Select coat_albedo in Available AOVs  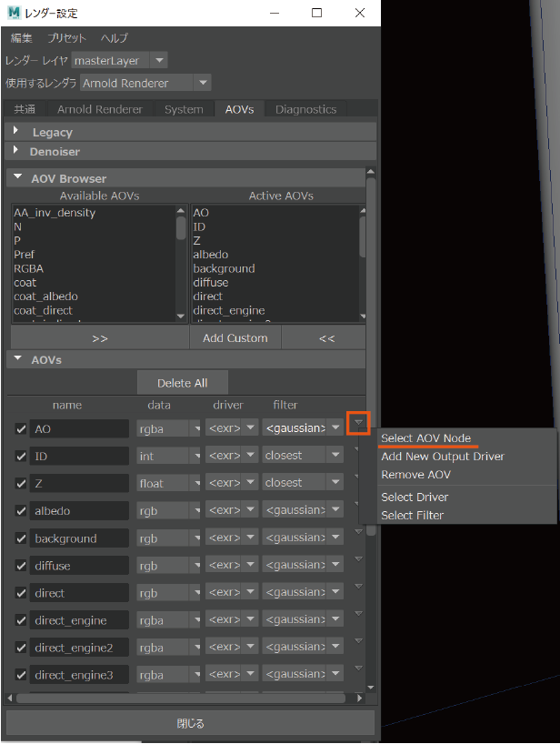[46, 297]
